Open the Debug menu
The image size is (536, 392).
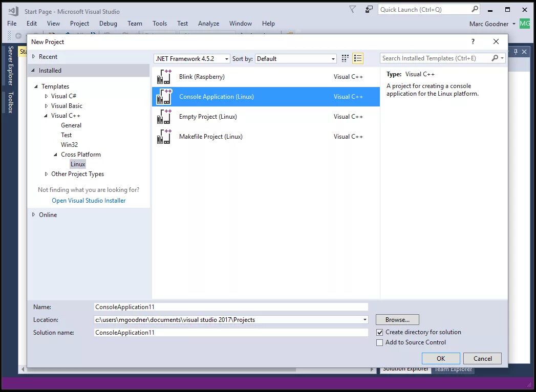point(108,24)
